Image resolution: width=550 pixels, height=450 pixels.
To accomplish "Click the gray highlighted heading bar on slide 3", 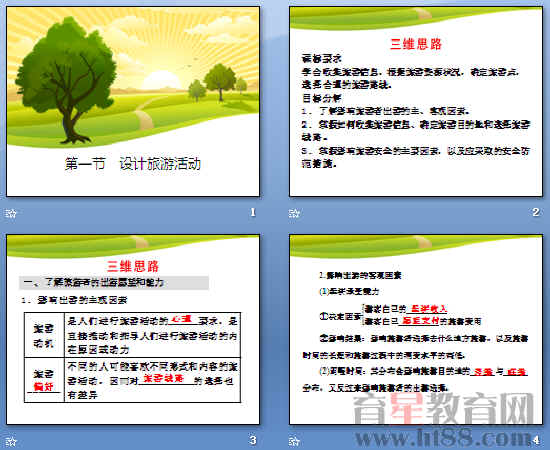I will pos(114,283).
